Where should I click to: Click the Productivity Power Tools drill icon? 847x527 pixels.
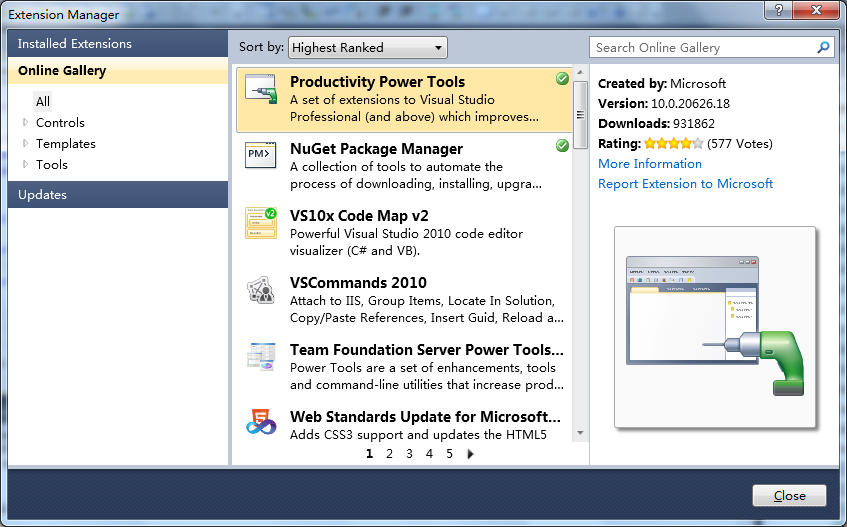[261, 89]
